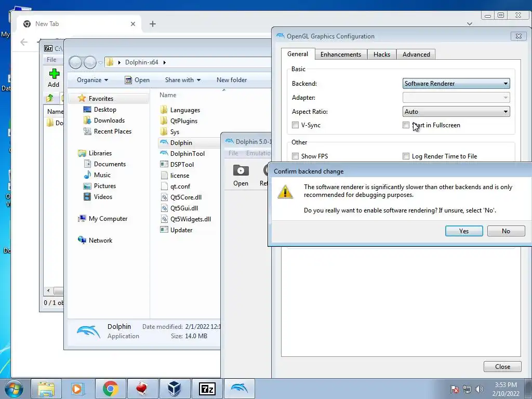
Task: Open Windows Explorer from the taskbar
Action: point(46,389)
